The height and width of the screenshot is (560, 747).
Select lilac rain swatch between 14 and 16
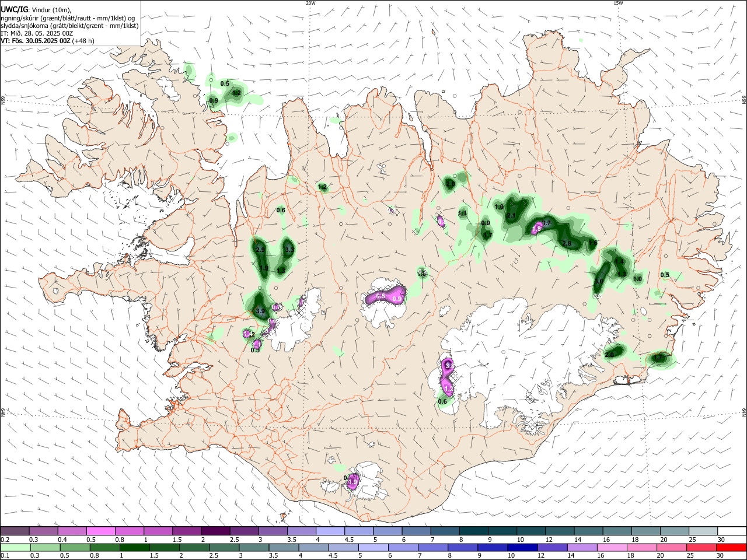pos(582,547)
